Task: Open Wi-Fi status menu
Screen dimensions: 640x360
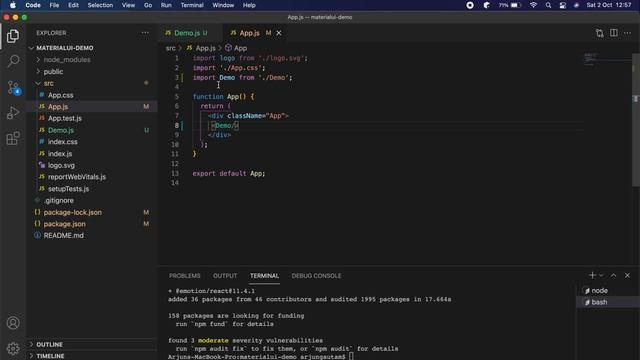Action: [533, 5]
